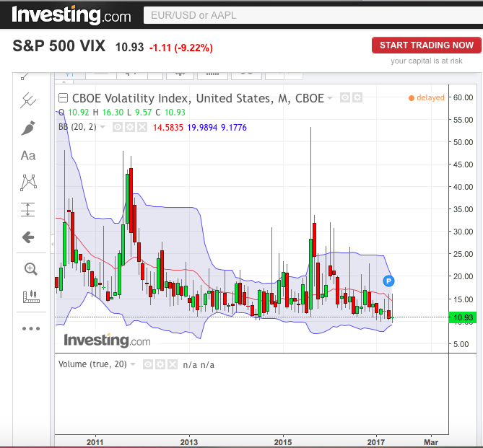Click the low value L 9.57
The image size is (483, 448).
[139, 113]
